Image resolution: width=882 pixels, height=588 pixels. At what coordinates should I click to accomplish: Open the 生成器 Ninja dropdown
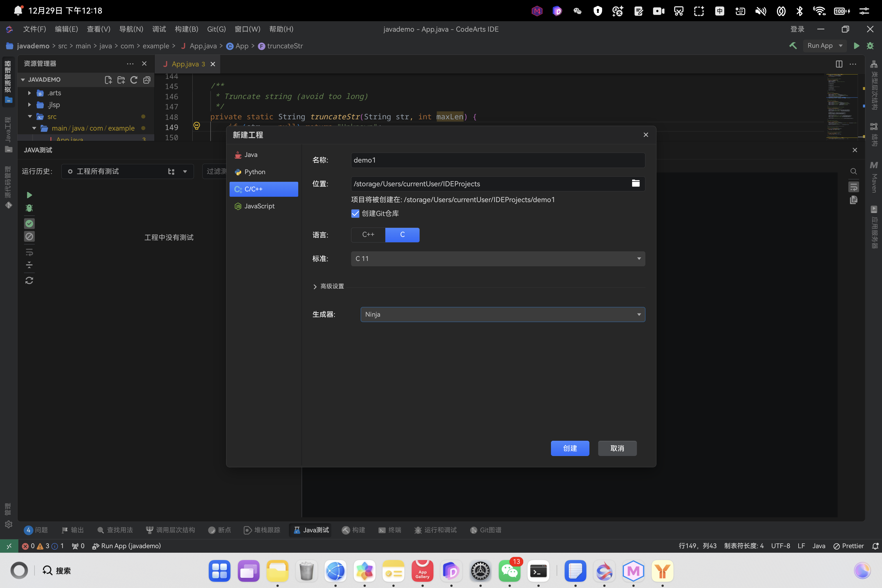click(503, 314)
